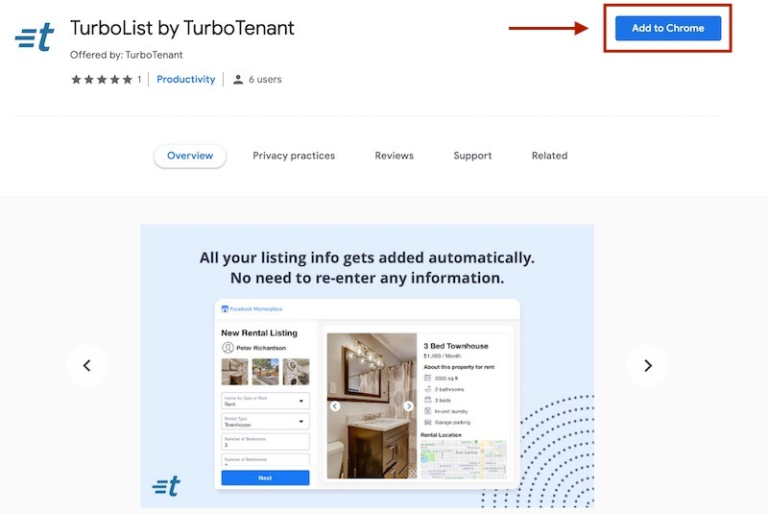The image size is (768, 514).
Task: Open the Reviews tab
Action: tap(394, 156)
